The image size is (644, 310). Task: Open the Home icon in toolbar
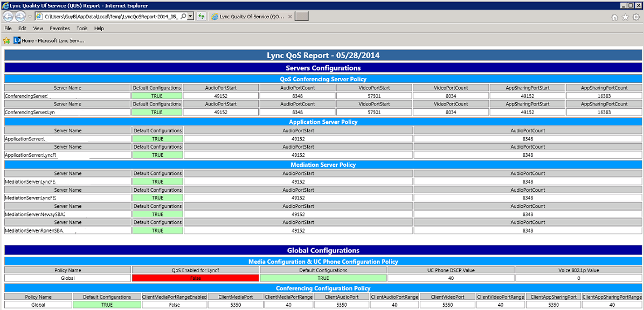(x=615, y=17)
